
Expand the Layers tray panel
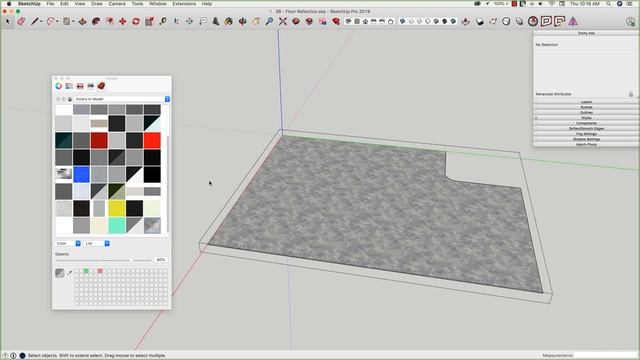tap(586, 102)
